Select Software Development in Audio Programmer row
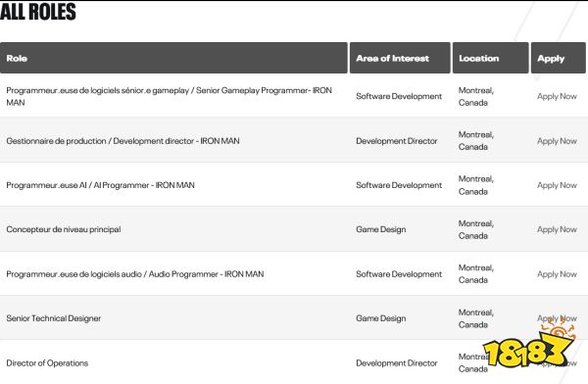This screenshot has width=588, height=384. pos(399,274)
